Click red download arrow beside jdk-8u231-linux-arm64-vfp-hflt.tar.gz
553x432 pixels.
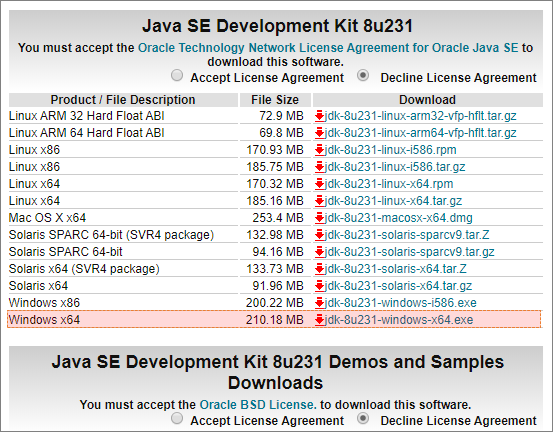click(x=320, y=133)
